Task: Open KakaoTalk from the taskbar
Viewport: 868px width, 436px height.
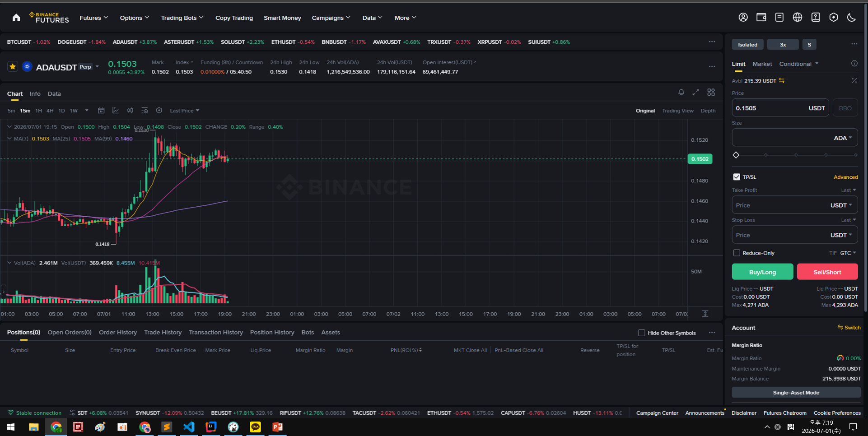Action: 255,427
